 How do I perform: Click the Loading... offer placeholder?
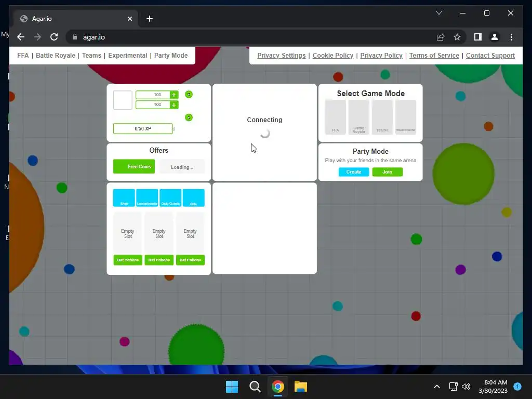point(182,167)
